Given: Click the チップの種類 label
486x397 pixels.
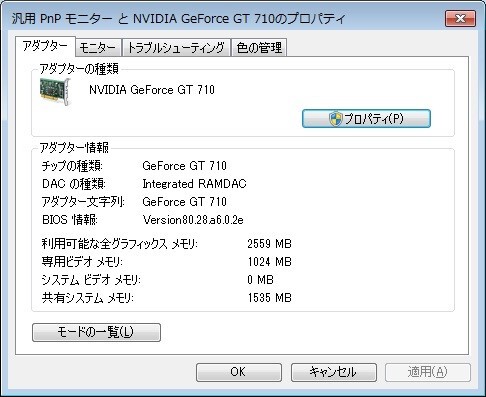Looking at the screenshot, I should [72, 166].
